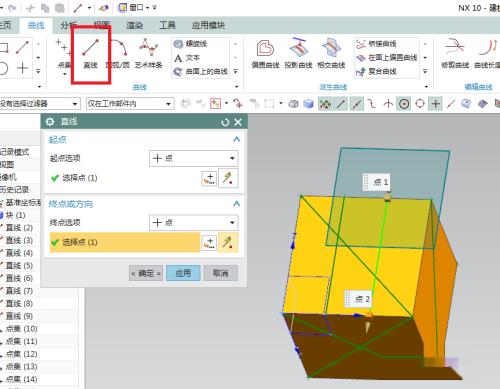500x389 pixels.
Task: Switch to the 曲线 ribbon tab
Action: pos(36,25)
